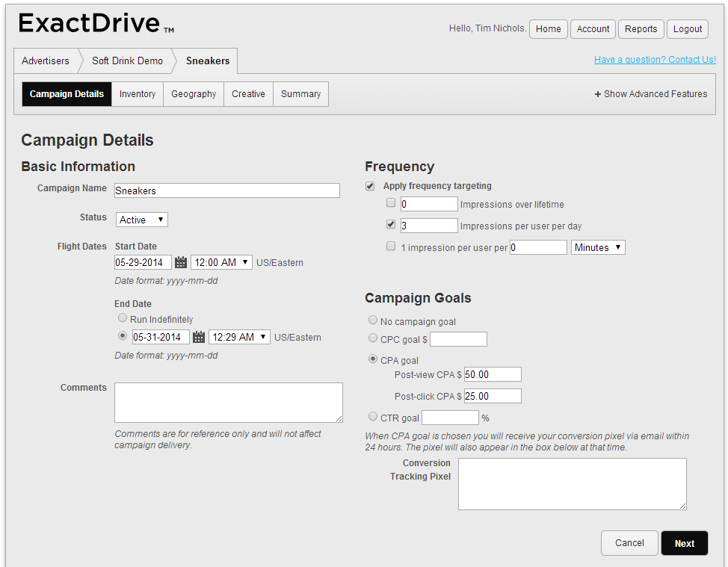Click the Comments text area
Image resolution: width=728 pixels, height=567 pixels.
pos(229,403)
